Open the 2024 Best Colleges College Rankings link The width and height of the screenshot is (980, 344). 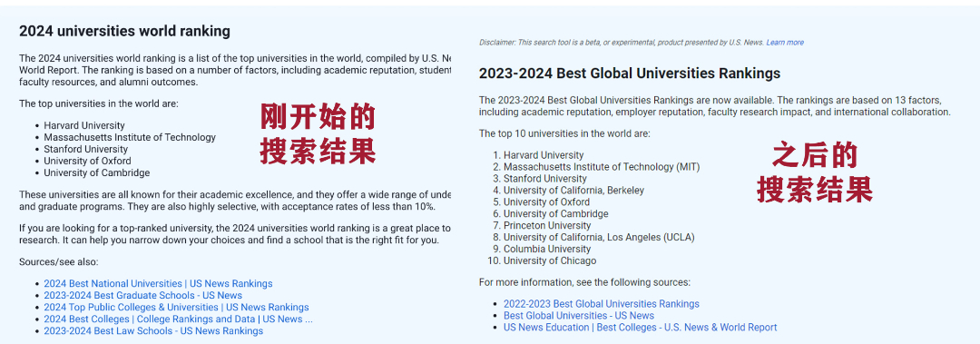point(178,319)
